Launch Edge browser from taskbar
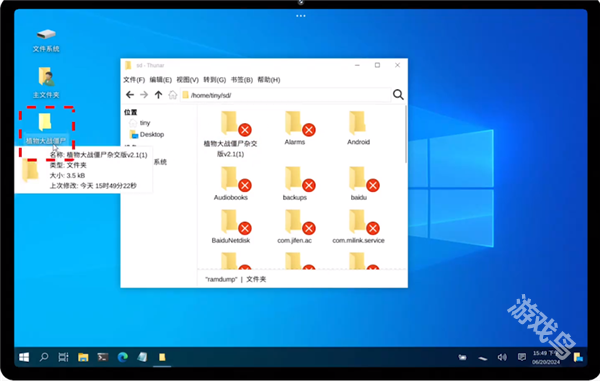 point(122,357)
